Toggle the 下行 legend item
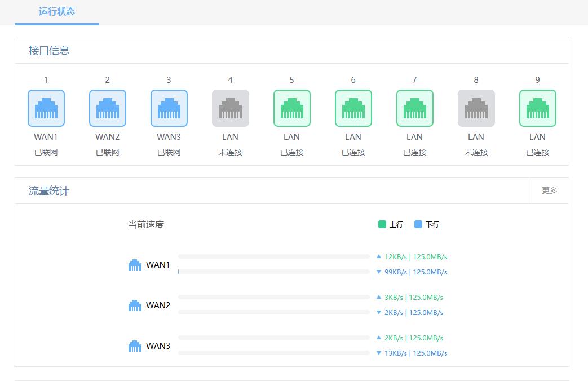588x381 pixels. pyautogui.click(x=427, y=224)
